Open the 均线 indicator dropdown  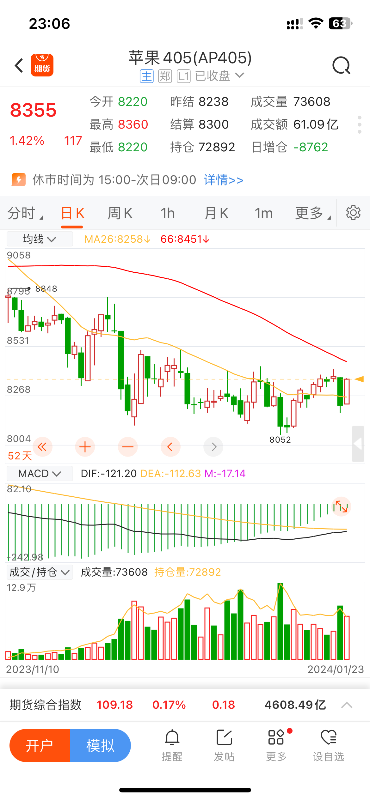pos(40,238)
